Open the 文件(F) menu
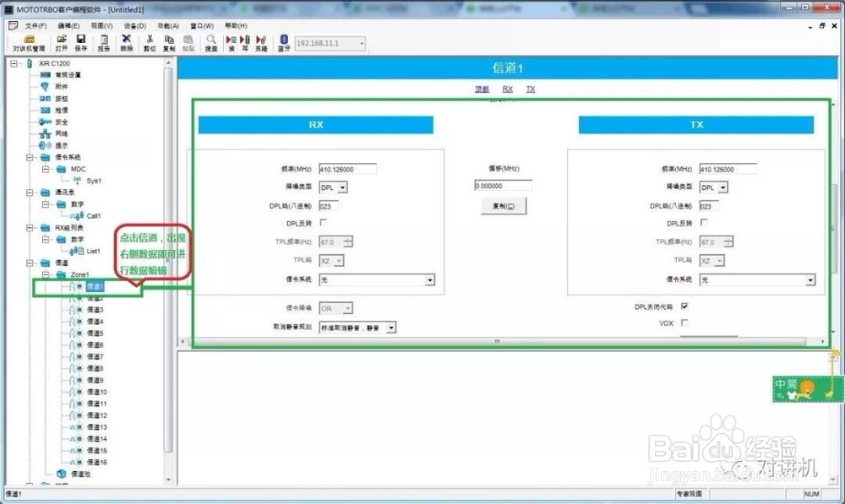The image size is (845, 504). (36, 26)
